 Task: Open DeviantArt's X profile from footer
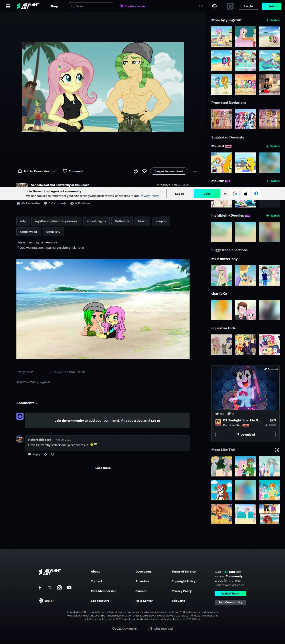tap(49, 587)
